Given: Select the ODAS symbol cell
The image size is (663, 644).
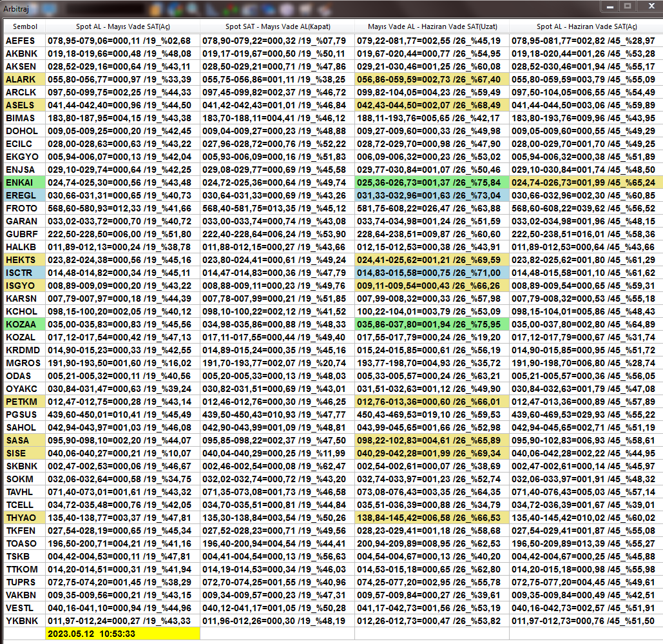Looking at the screenshot, I should [x=24, y=376].
